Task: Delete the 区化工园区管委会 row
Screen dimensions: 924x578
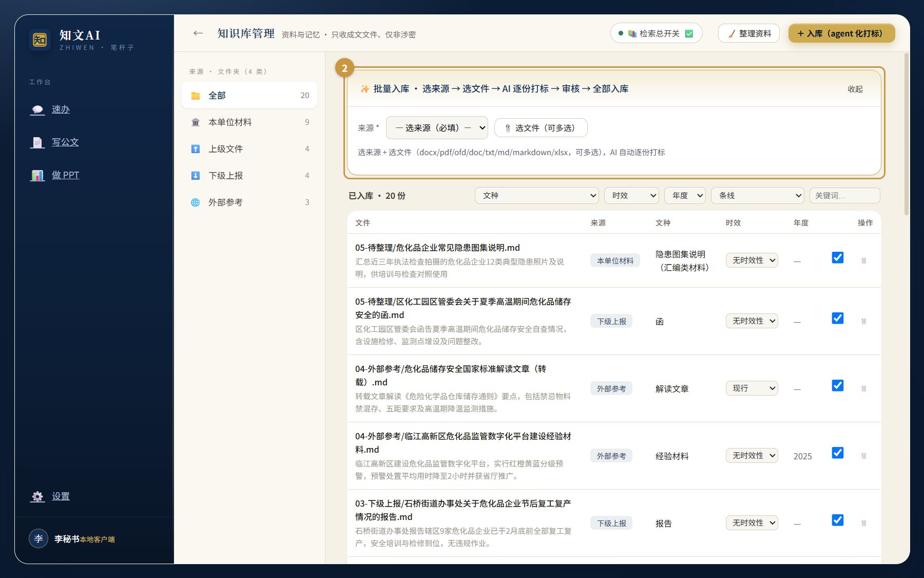Action: click(x=864, y=321)
